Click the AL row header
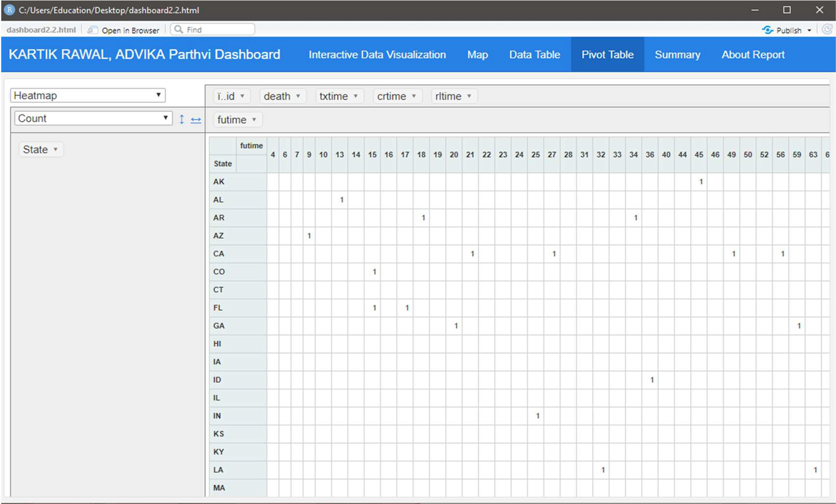Image resolution: width=836 pixels, height=504 pixels. coord(238,200)
